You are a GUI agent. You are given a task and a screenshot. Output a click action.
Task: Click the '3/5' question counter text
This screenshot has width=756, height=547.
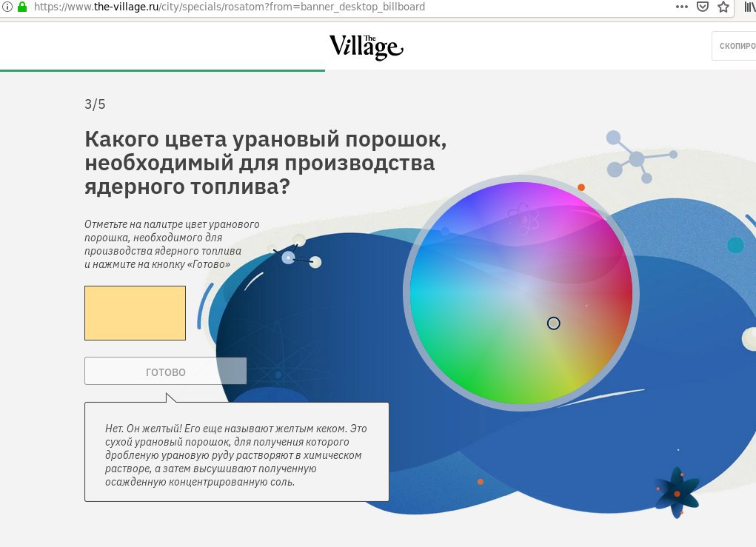pos(95,104)
